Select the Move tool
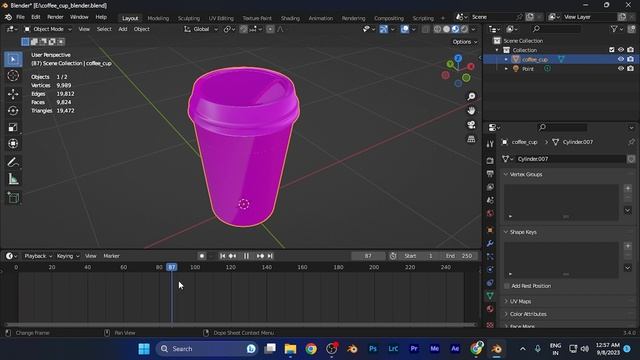Image resolution: width=640 pixels, height=360 pixels. [x=13, y=94]
